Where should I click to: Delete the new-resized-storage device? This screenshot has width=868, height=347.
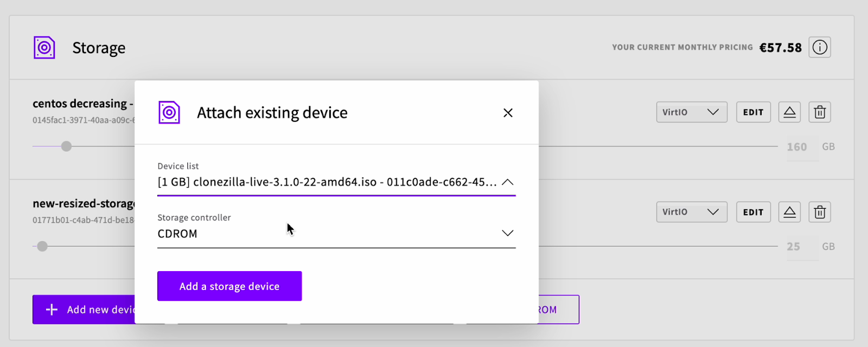click(820, 212)
